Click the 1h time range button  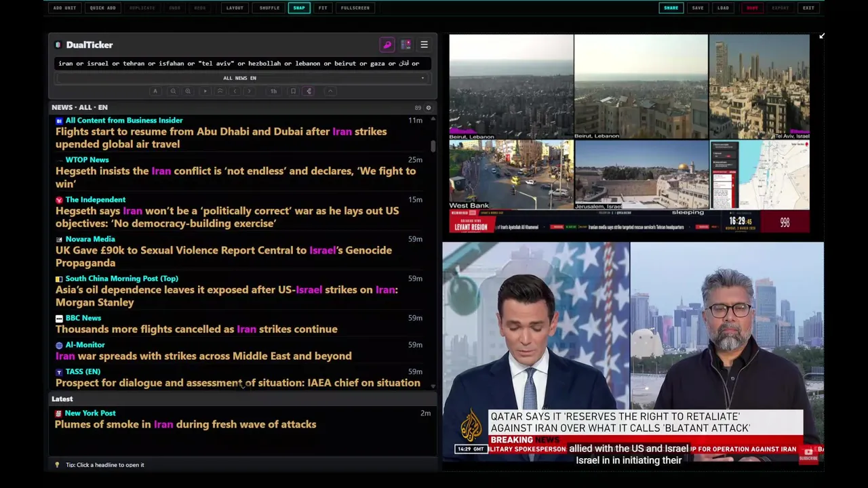(273, 91)
